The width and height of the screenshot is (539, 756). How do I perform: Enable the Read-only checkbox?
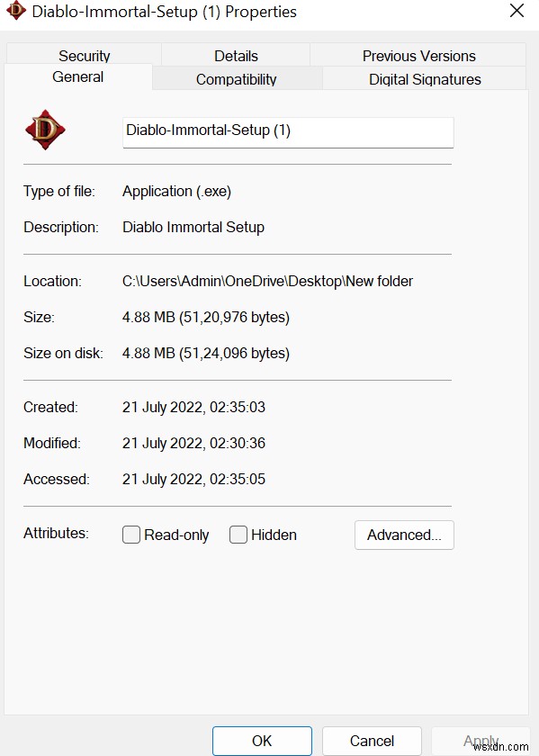tap(130, 535)
